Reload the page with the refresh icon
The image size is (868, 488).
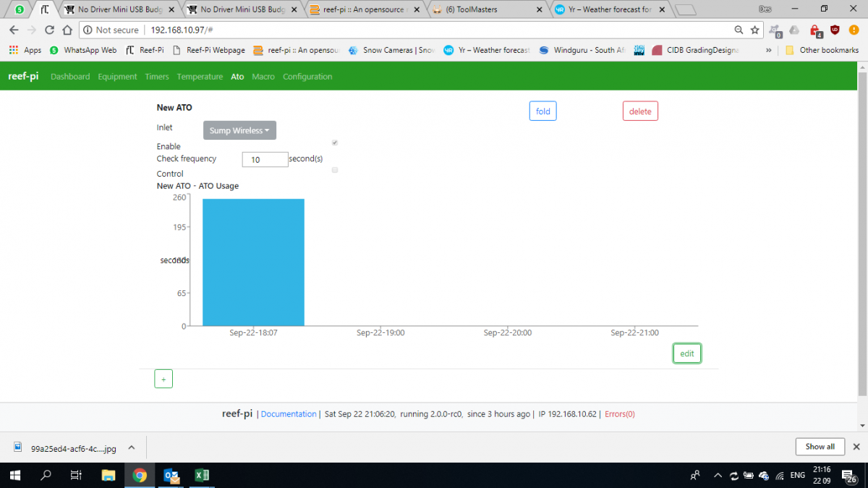[49, 30]
